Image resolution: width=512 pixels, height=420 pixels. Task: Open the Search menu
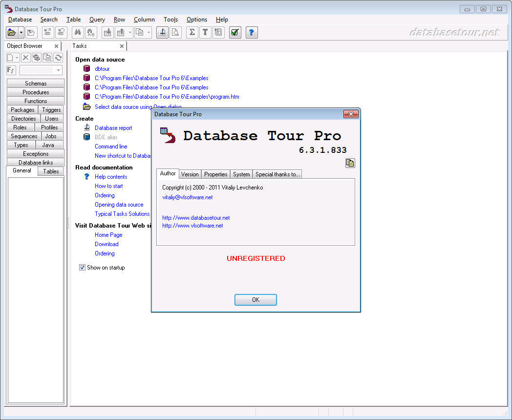point(49,20)
